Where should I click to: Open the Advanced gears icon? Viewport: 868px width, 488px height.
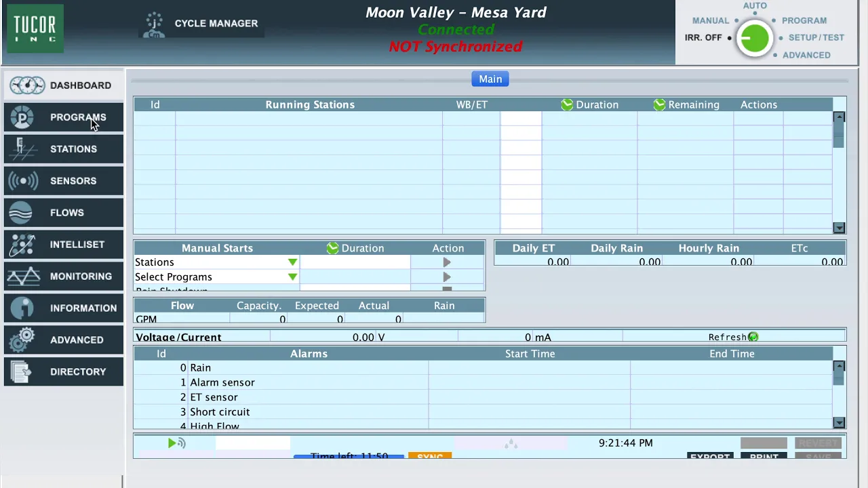click(x=22, y=340)
